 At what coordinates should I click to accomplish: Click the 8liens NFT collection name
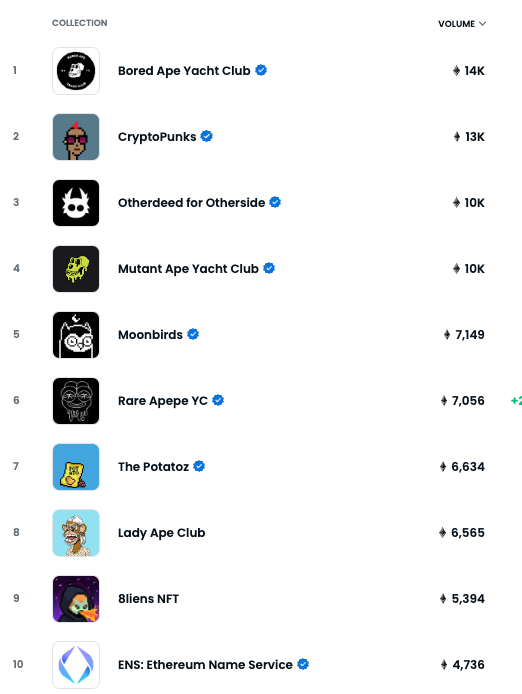(148, 598)
